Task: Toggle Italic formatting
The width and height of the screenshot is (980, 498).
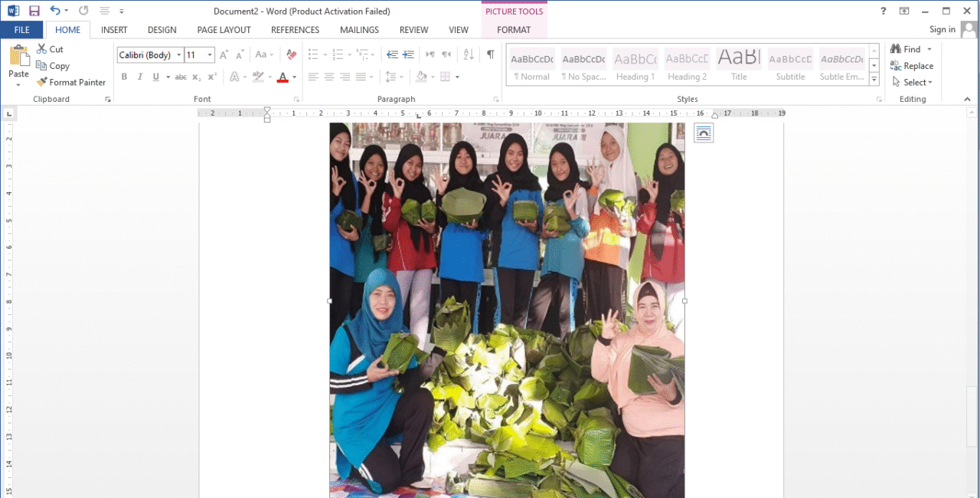Action: 140,77
